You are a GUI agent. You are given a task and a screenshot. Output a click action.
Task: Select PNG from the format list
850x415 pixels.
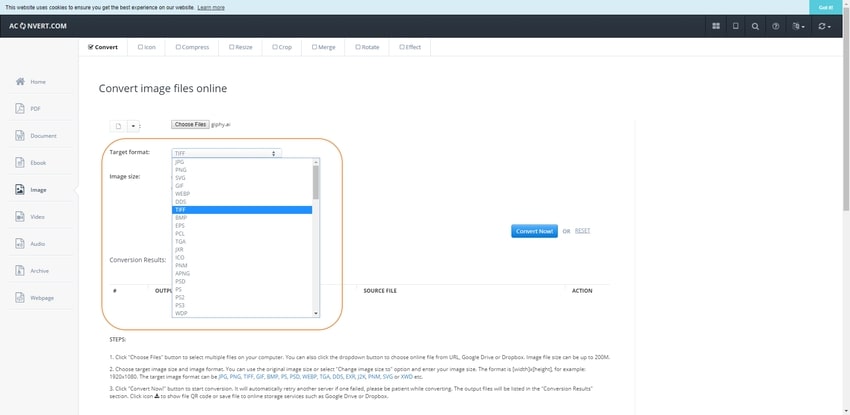180,169
